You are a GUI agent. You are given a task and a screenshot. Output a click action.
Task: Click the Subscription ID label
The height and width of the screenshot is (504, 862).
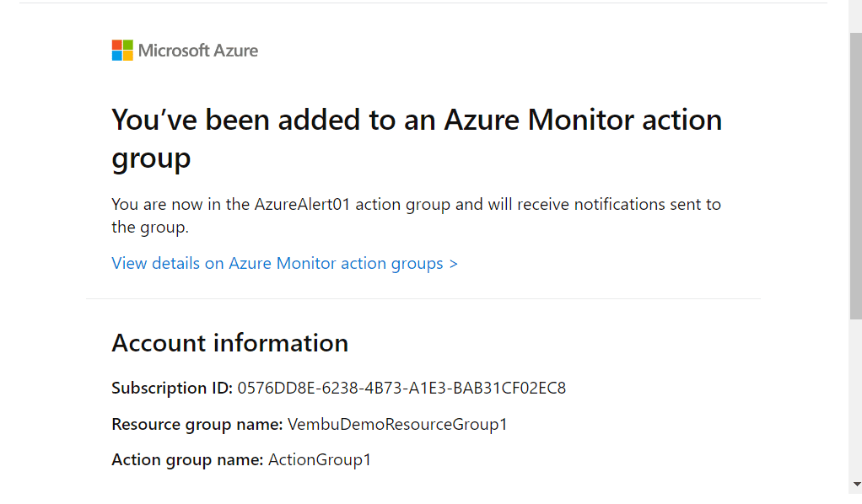click(x=172, y=388)
